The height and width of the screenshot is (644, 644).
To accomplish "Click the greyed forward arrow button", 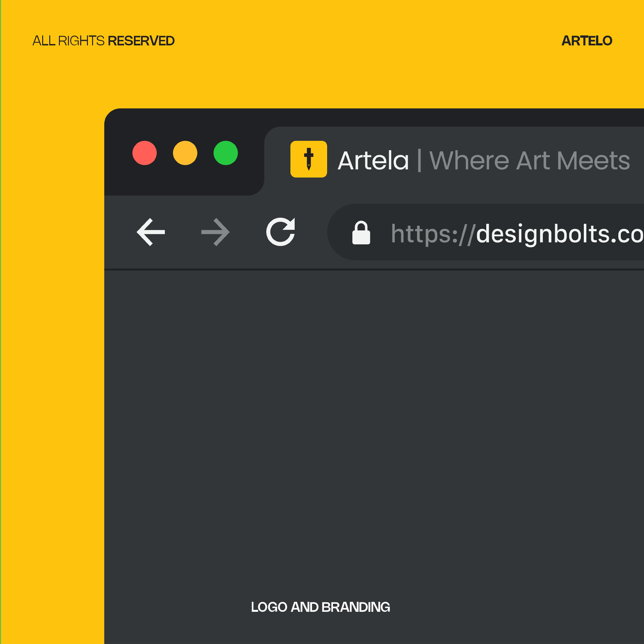I will click(215, 232).
